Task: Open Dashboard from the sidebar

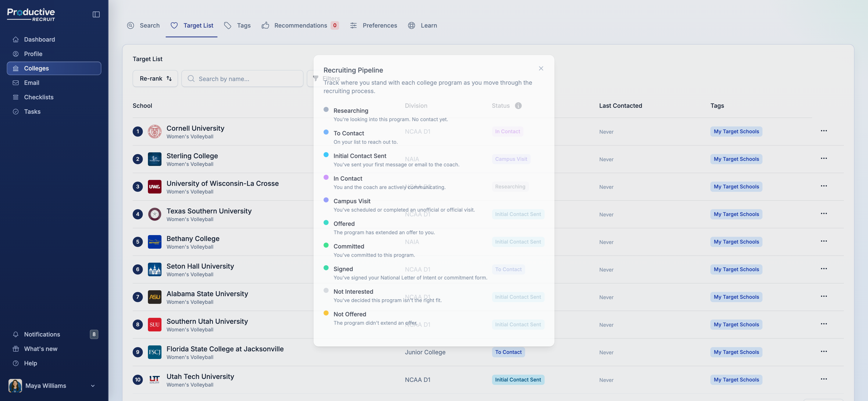Action: tap(54, 39)
